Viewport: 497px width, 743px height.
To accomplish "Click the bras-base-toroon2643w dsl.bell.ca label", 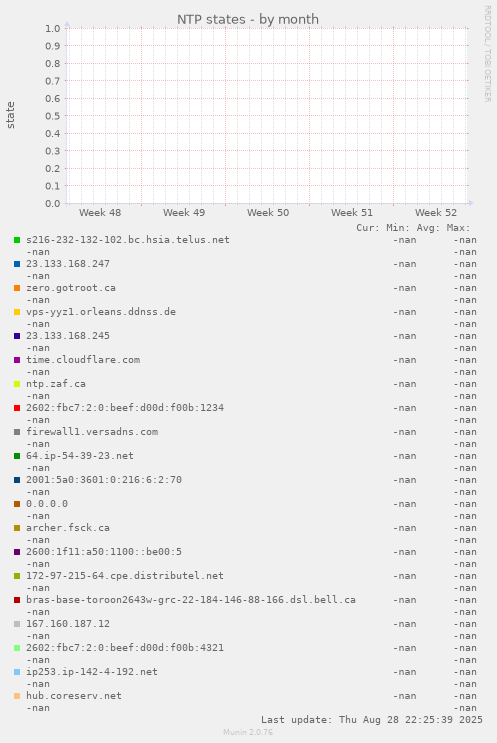I will (191, 599).
